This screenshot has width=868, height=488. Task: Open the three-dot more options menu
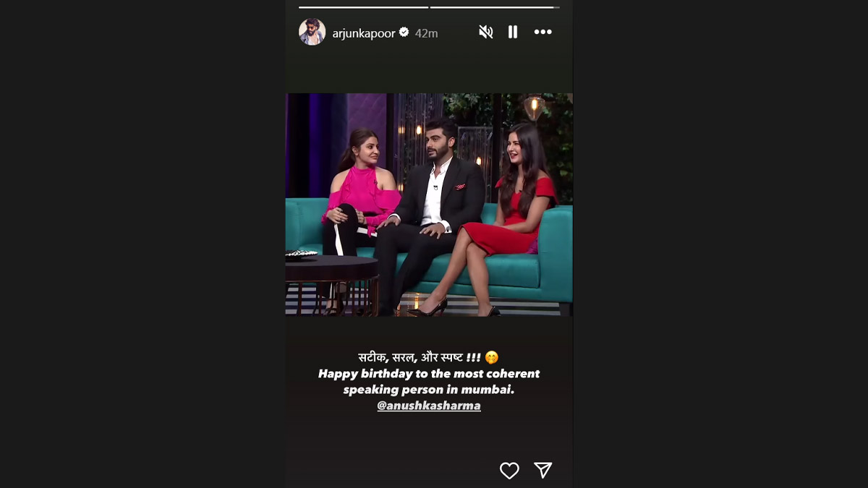(x=542, y=32)
